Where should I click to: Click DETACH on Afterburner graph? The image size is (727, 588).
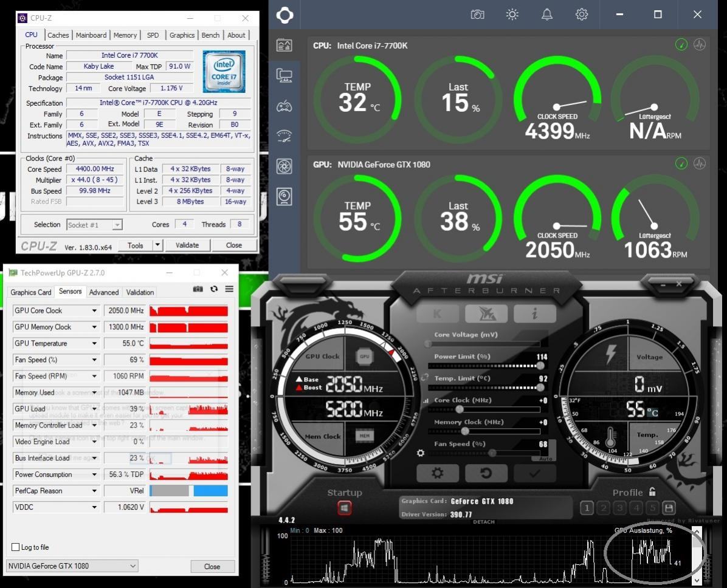pyautogui.click(x=484, y=522)
